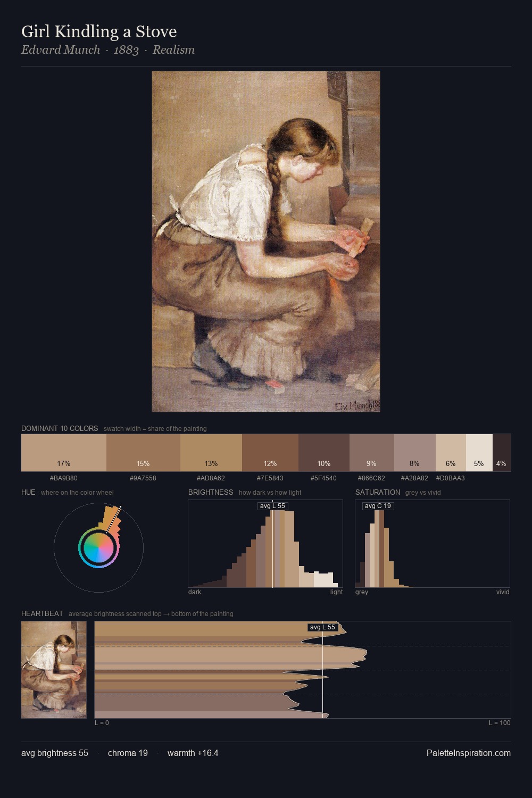Click the 'avg brightness 55' footer stat
This screenshot has width=532, height=798.
click(x=55, y=753)
